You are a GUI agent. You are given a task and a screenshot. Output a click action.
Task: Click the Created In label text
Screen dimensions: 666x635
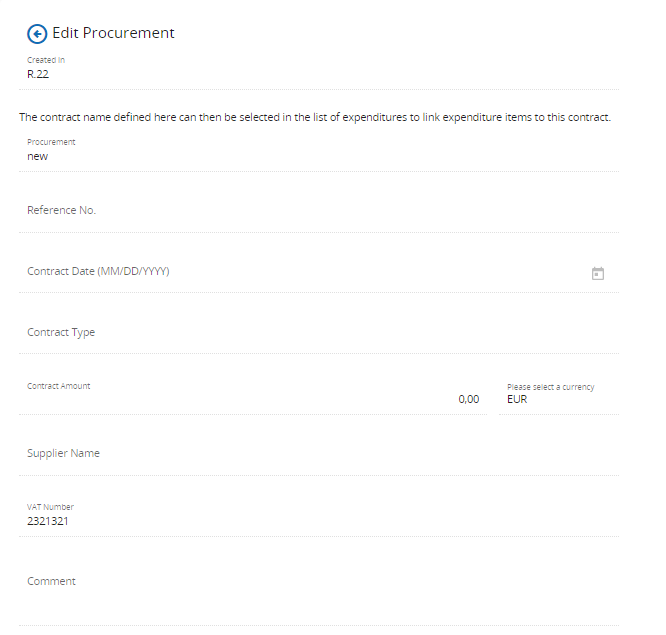(46, 60)
